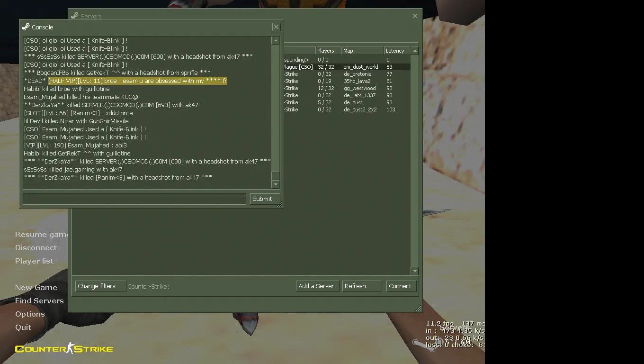Image resolution: width=644 pixels, height=364 pixels.
Task: Click the Connect button
Action: click(x=402, y=286)
